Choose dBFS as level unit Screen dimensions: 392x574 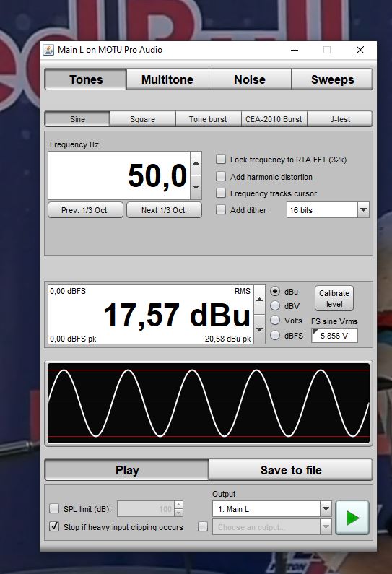tap(275, 335)
